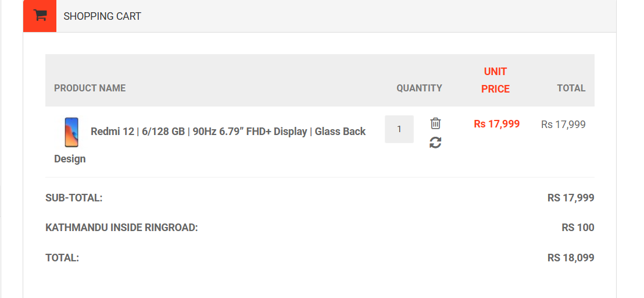This screenshot has width=644, height=298.
Task: Click the SUB-TOTAL label
Action: pos(74,198)
